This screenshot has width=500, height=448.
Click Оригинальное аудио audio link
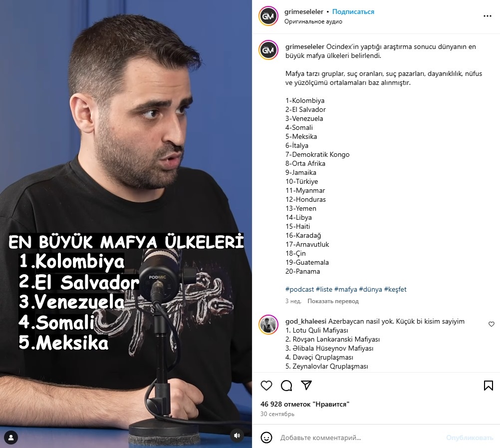tap(313, 21)
